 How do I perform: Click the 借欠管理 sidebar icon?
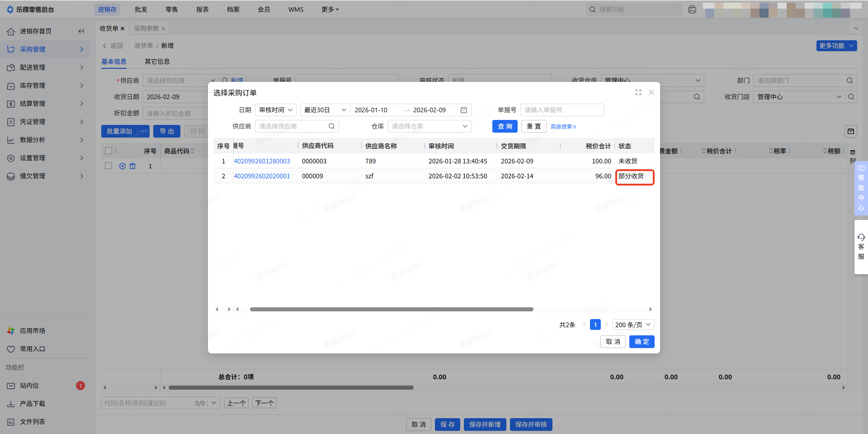[x=11, y=176]
